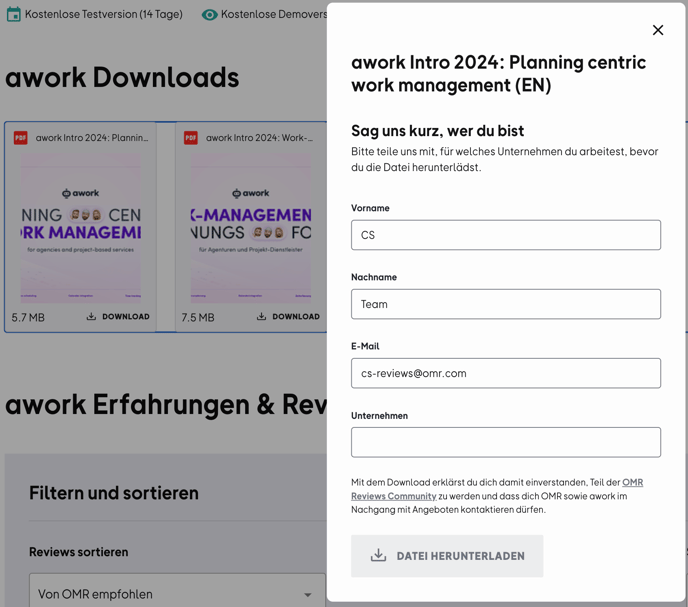Close the download dialog with X
The width and height of the screenshot is (688, 607).
(x=657, y=30)
